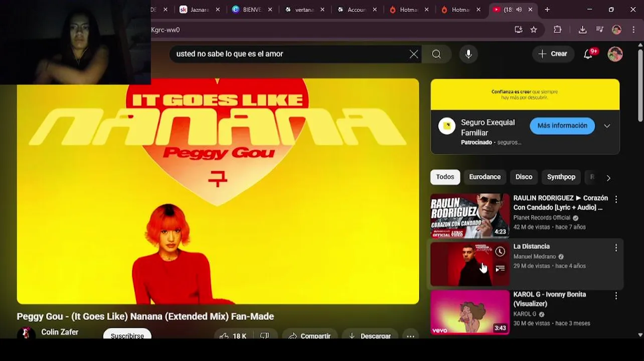The width and height of the screenshot is (644, 361).
Task: Click the Compartir share button
Action: (309, 335)
